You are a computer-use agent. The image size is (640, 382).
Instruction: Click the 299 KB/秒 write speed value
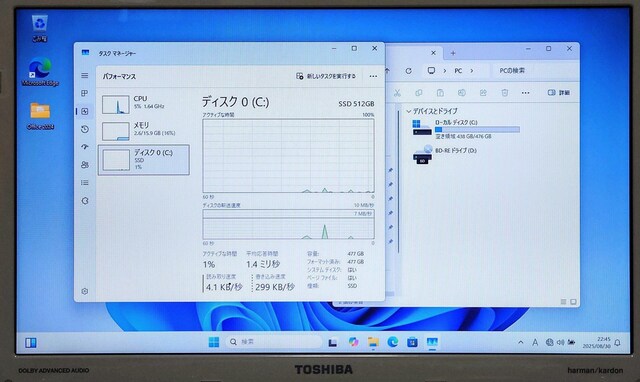[x=275, y=287]
